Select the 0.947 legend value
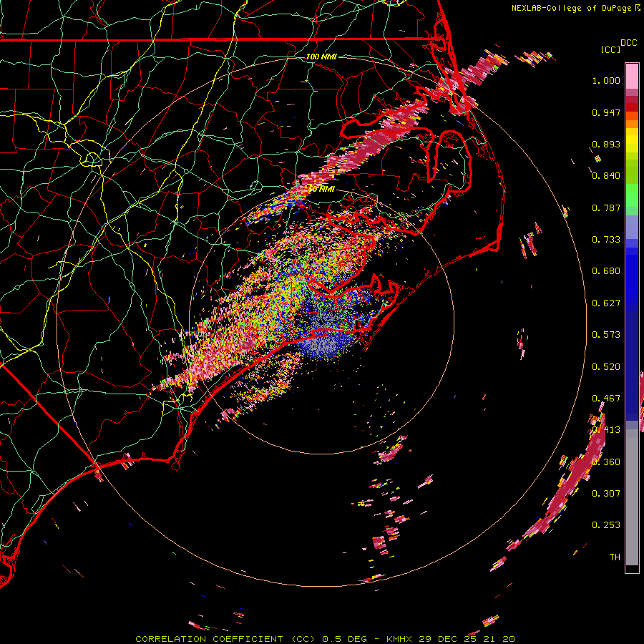The height and width of the screenshot is (644, 644). 606,112
